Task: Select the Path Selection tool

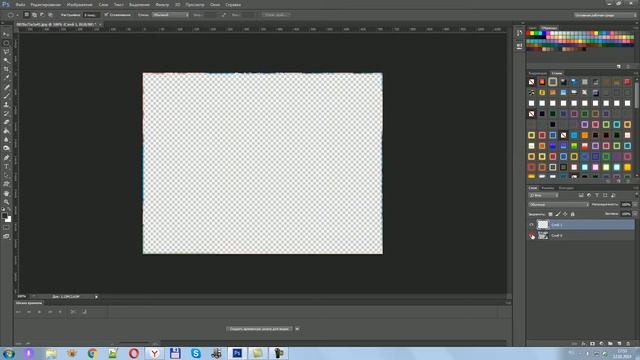Action: [x=6, y=175]
